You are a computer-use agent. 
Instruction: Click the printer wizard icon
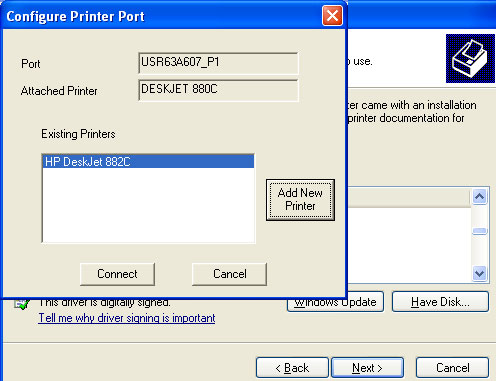click(470, 58)
